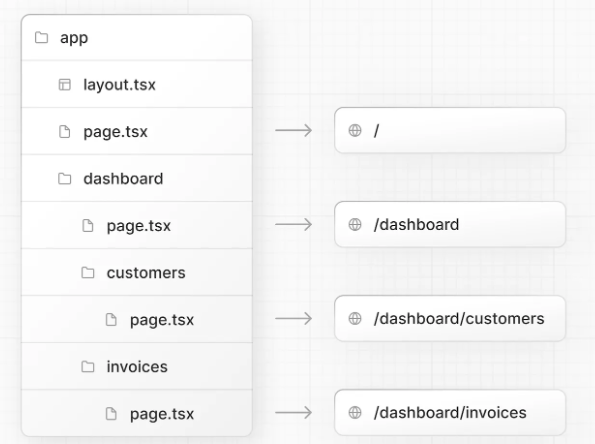This screenshot has width=595, height=444.
Task: Click arrow pointing to /dashboard route
Action: [294, 224]
